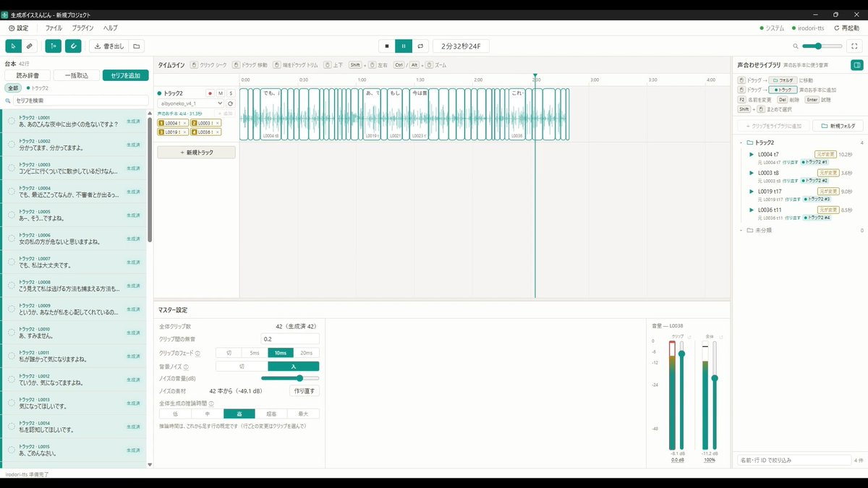Select the pointer selection tool
The height and width of the screenshot is (488, 868).
pyautogui.click(x=13, y=46)
